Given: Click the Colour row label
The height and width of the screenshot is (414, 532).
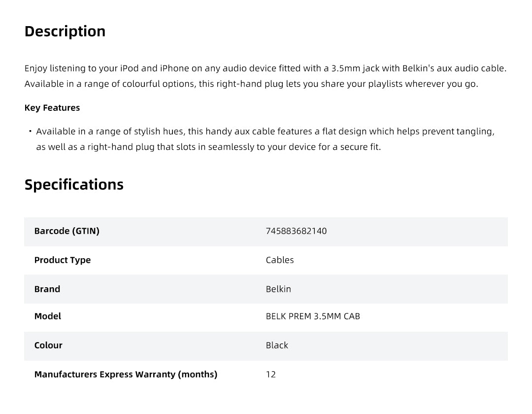Looking at the screenshot, I should pos(48,345).
